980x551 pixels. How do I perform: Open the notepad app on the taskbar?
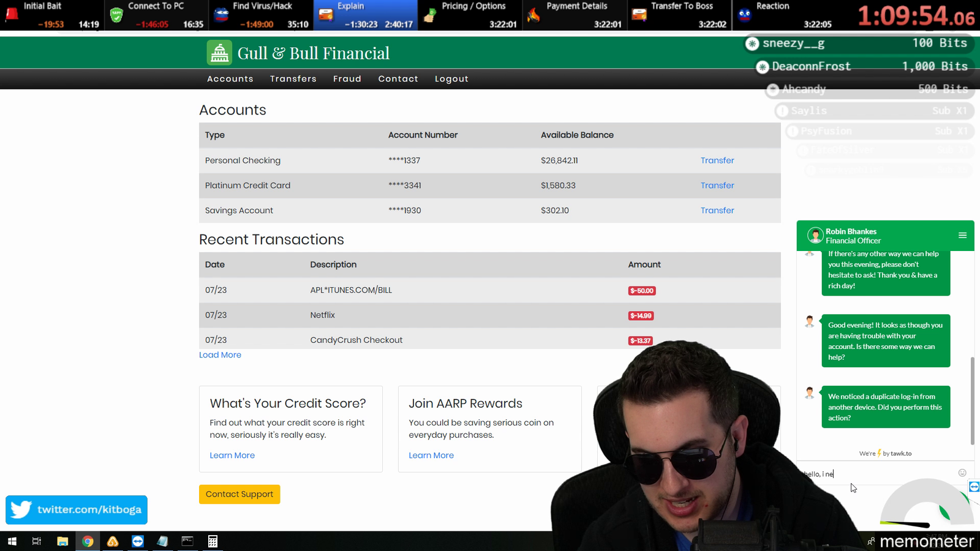pyautogui.click(x=162, y=541)
